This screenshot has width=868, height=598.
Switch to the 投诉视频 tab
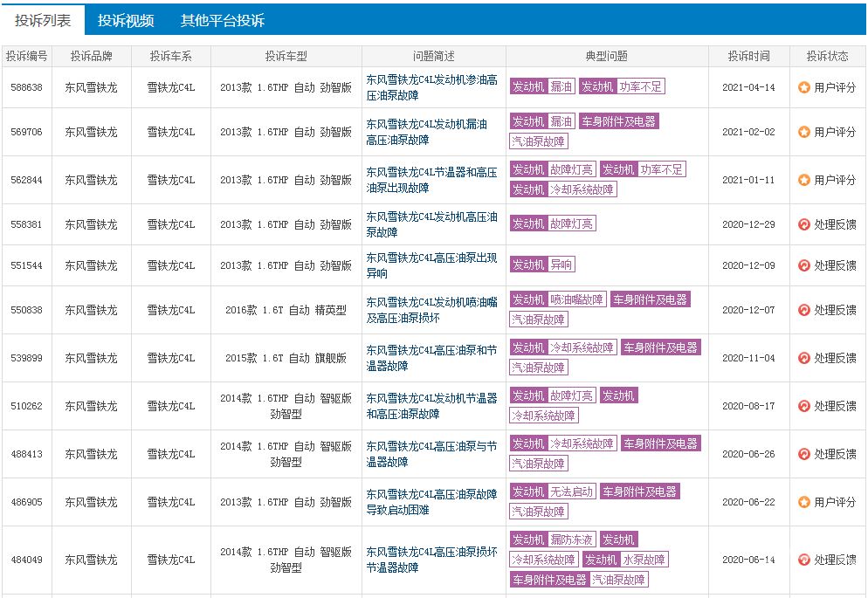pyautogui.click(x=126, y=20)
